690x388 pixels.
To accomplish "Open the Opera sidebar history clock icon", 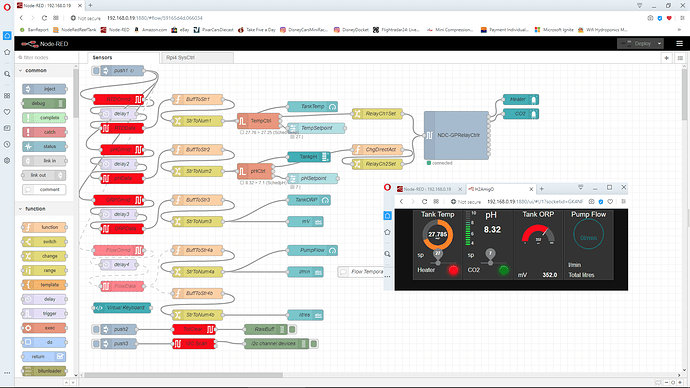I will pyautogui.click(x=7, y=144).
